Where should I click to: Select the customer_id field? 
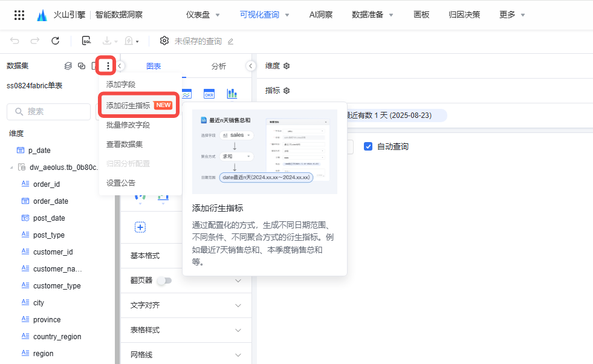pyautogui.click(x=53, y=252)
